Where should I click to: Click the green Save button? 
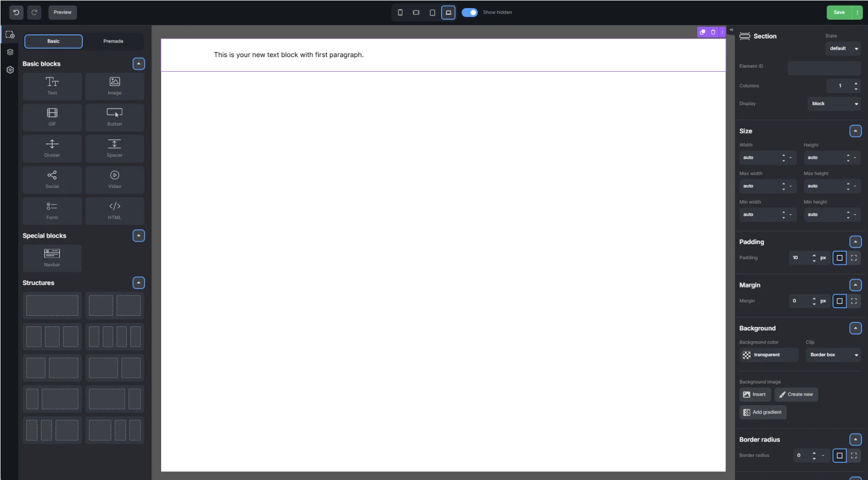[839, 12]
